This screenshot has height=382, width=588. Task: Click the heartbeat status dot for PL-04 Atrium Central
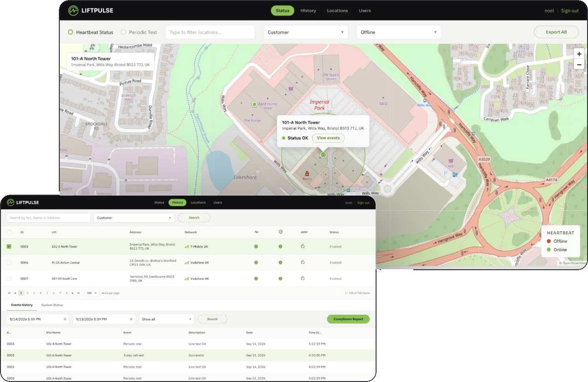point(256,262)
